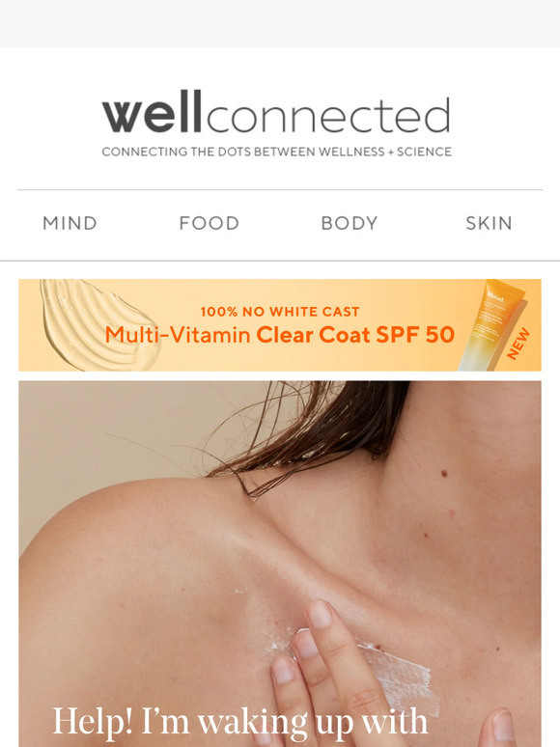Click the gray header bar at the top
Viewport: 560px width, 747px height.
tap(280, 23)
